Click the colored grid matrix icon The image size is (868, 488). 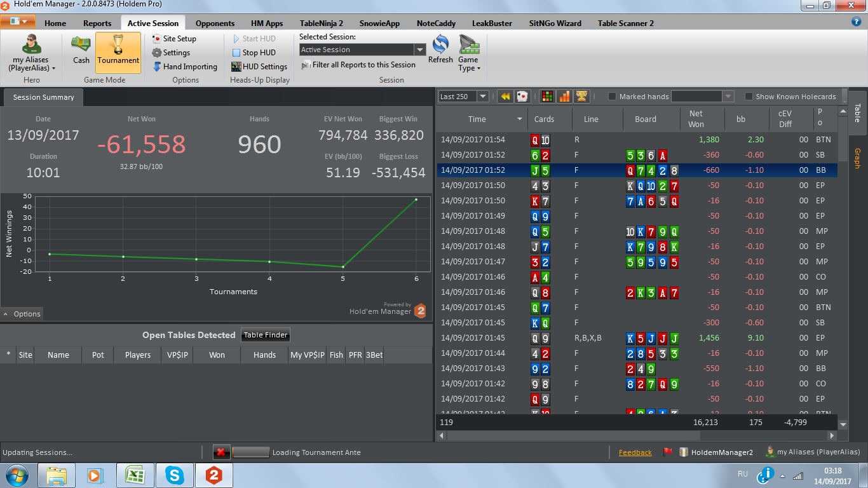pos(546,97)
